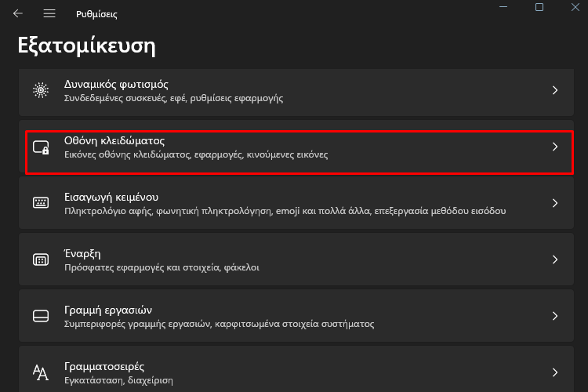Select the Δυναμικός φωτισμός title text
588x392 pixels.
pyautogui.click(x=116, y=85)
